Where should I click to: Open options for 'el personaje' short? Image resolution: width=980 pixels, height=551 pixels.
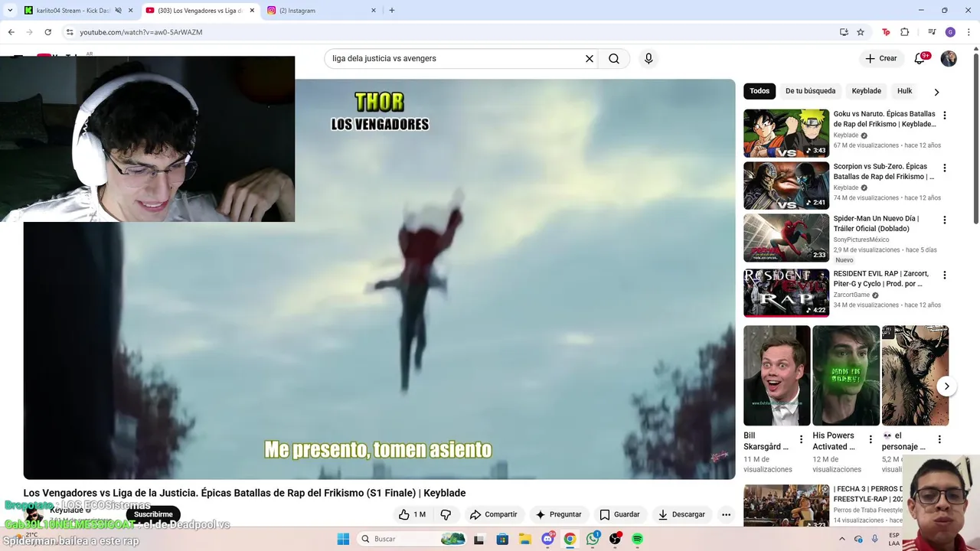[x=939, y=439]
